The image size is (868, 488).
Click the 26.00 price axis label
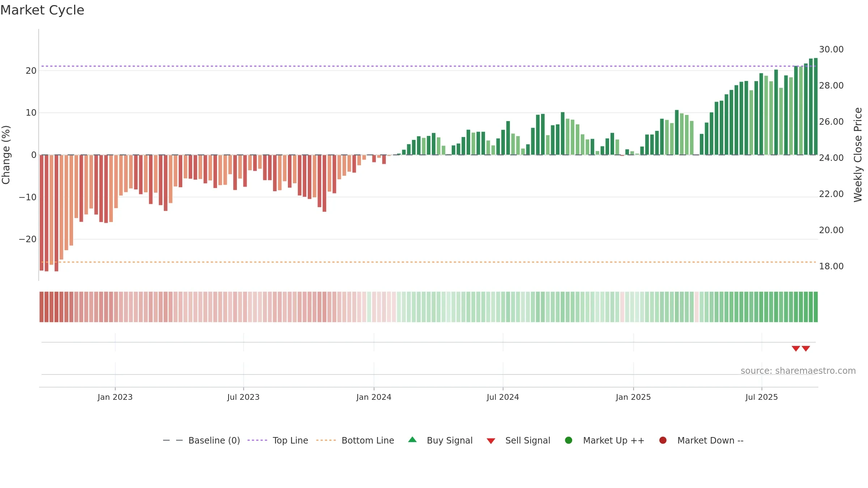831,122
